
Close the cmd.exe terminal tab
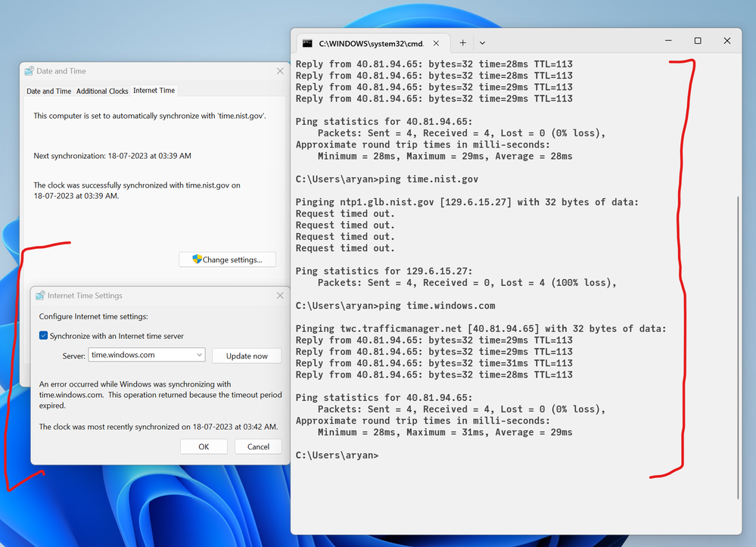[436, 43]
